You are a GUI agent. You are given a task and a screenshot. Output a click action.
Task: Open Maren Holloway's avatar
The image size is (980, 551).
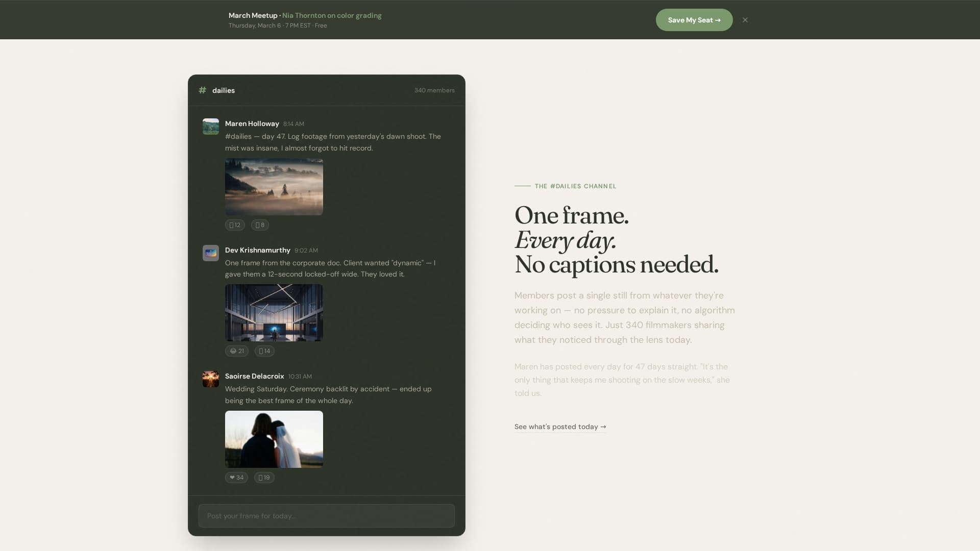[x=210, y=126]
